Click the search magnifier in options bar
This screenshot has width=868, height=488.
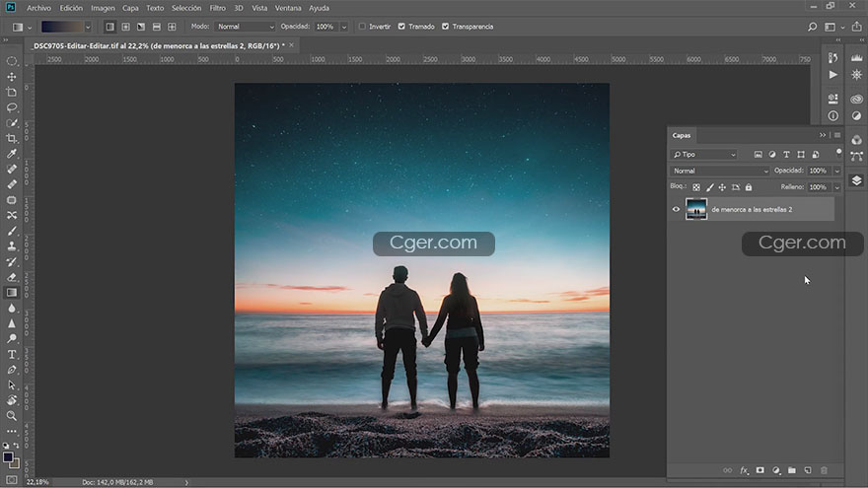[x=812, y=27]
